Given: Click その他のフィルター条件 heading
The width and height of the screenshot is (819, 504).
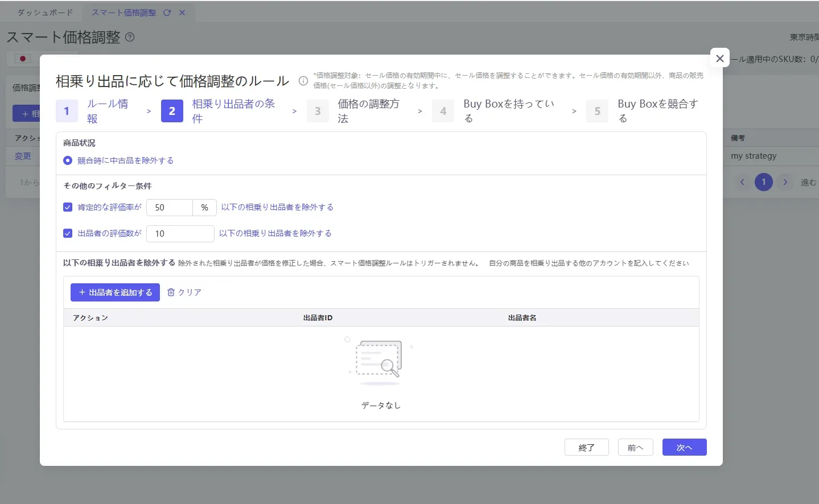Looking at the screenshot, I should pyautogui.click(x=107, y=186).
